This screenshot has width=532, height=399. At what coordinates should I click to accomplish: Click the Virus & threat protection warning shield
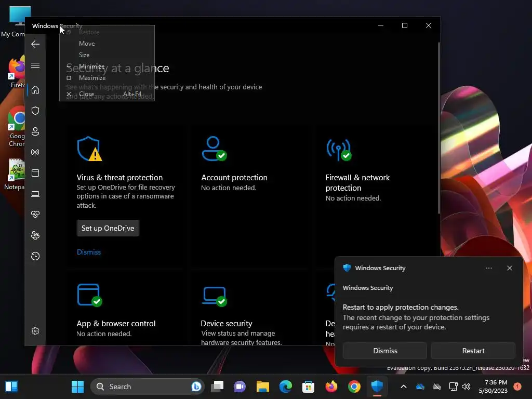tap(89, 149)
